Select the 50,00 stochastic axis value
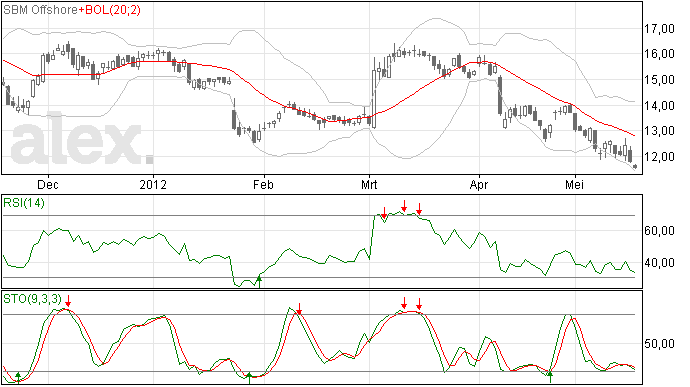 click(x=659, y=343)
